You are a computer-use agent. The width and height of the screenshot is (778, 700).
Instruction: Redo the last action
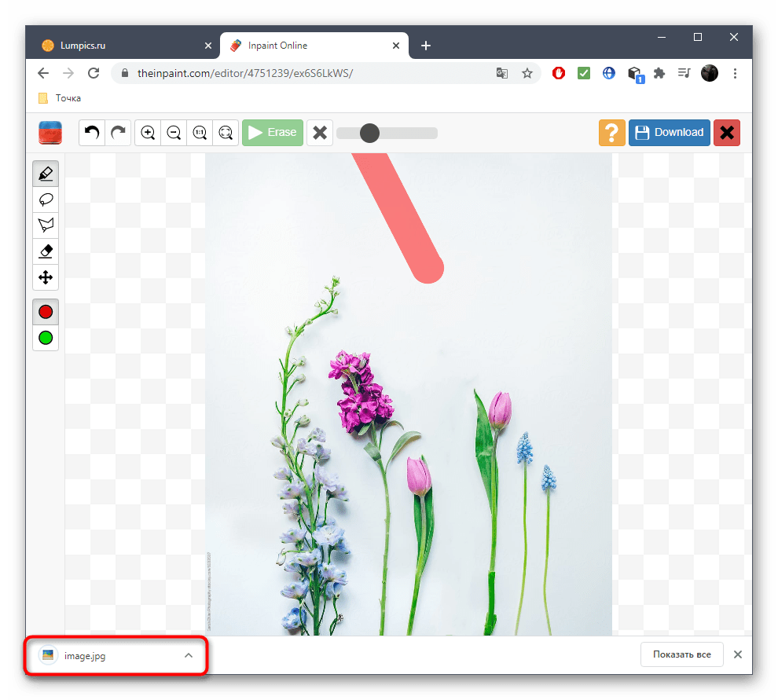click(x=118, y=133)
